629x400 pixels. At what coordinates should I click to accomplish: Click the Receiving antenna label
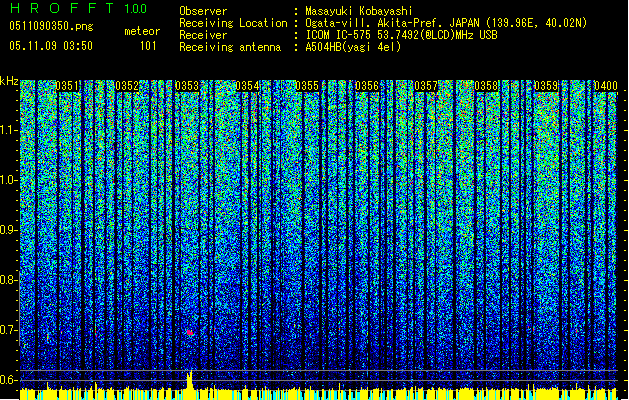coord(230,47)
